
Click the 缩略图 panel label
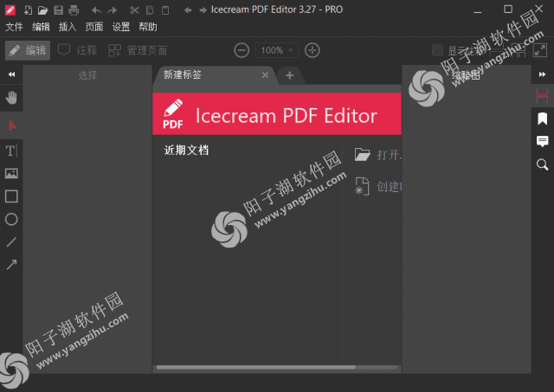pyautogui.click(x=466, y=75)
